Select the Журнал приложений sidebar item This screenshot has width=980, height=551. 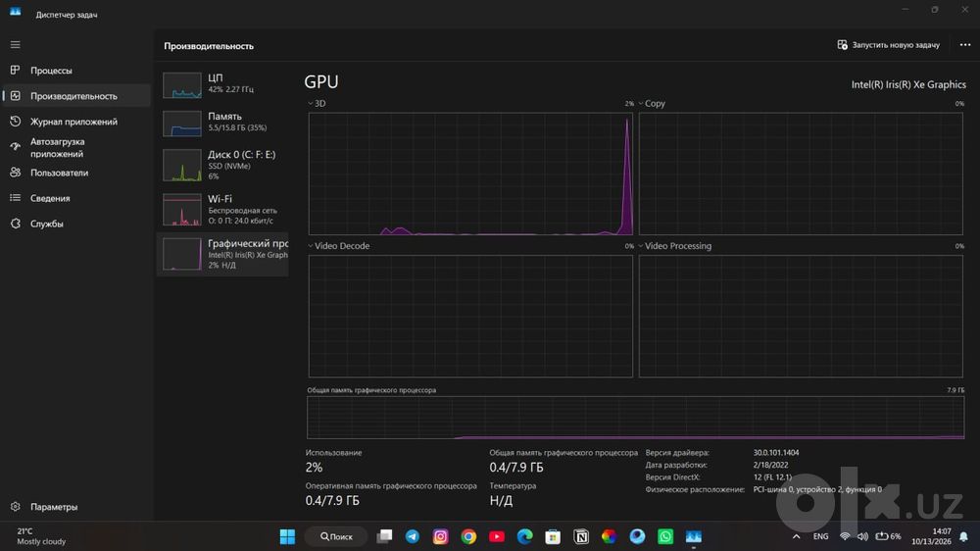[73, 122]
